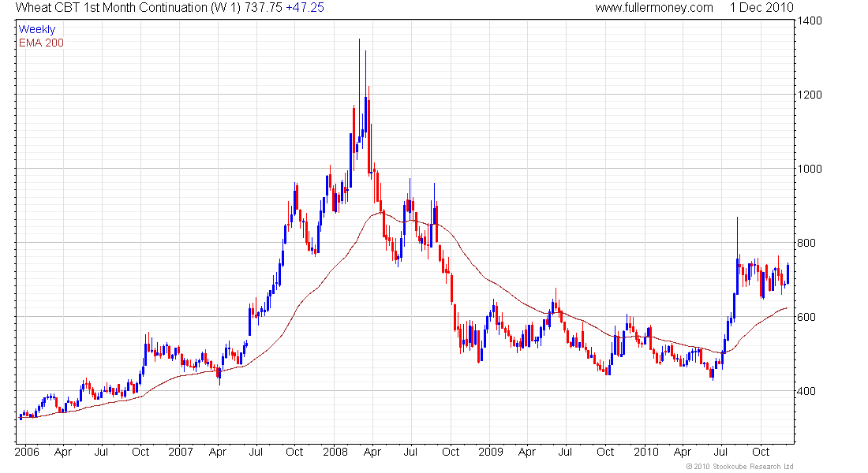The height and width of the screenshot is (473, 868).
Task: Click the 2007 year label on the time axis
Action: coord(181,452)
